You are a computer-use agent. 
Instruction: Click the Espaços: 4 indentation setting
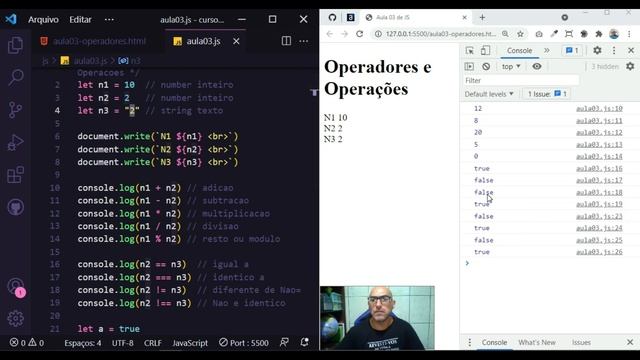(82, 343)
